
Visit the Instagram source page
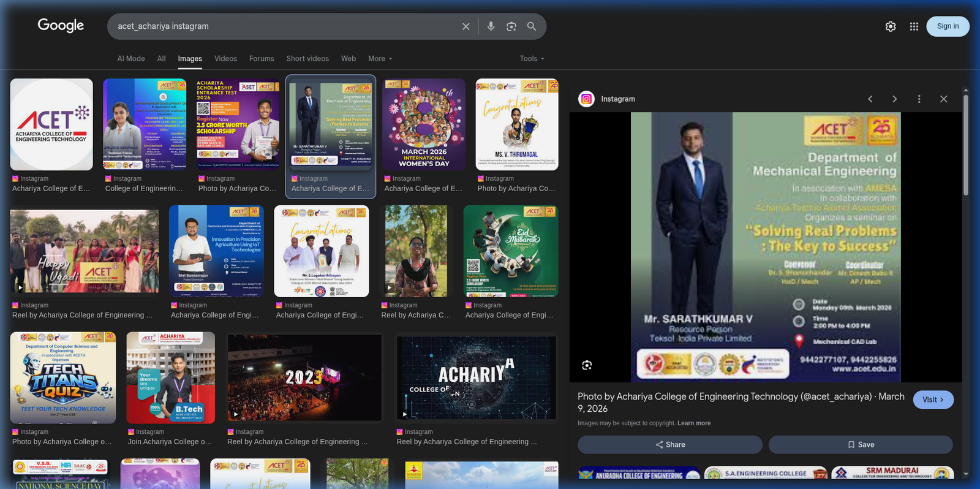933,400
